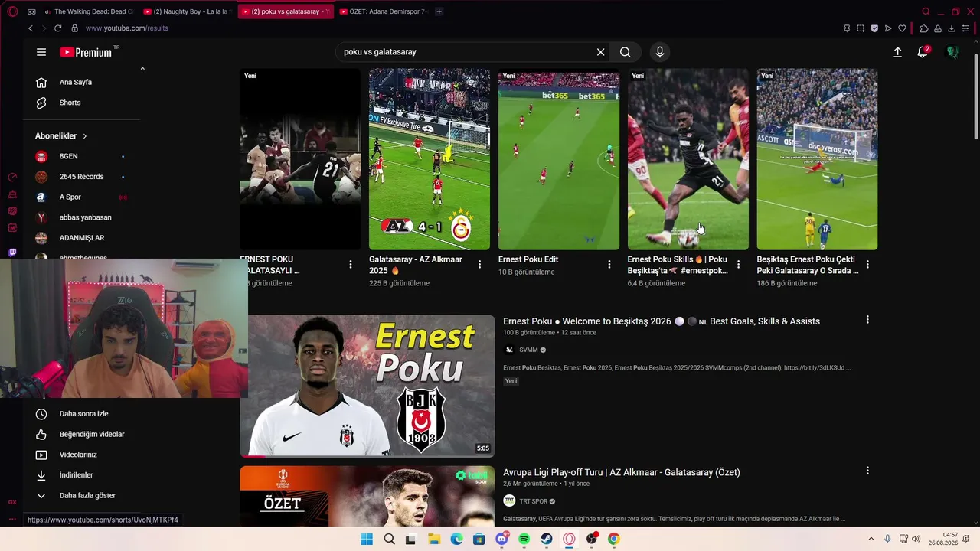The image size is (980, 551).
Task: Expand sidebar with Daha fazla göster
Action: click(81, 495)
